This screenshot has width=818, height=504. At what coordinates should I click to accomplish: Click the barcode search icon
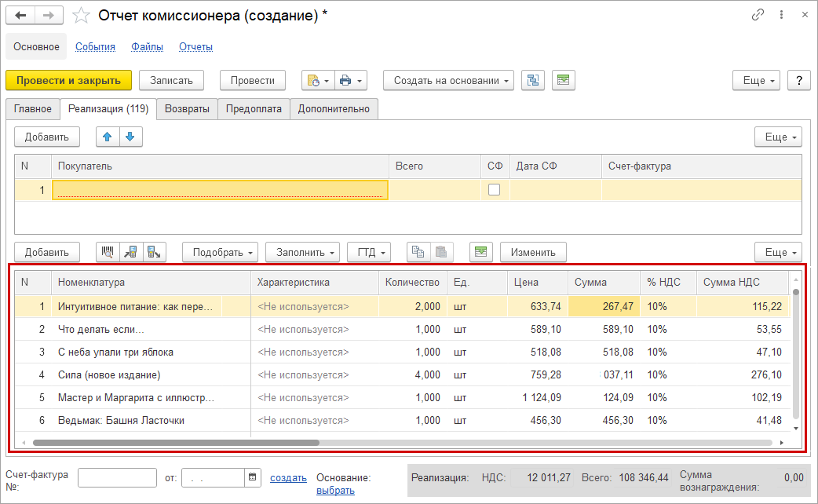coord(108,252)
